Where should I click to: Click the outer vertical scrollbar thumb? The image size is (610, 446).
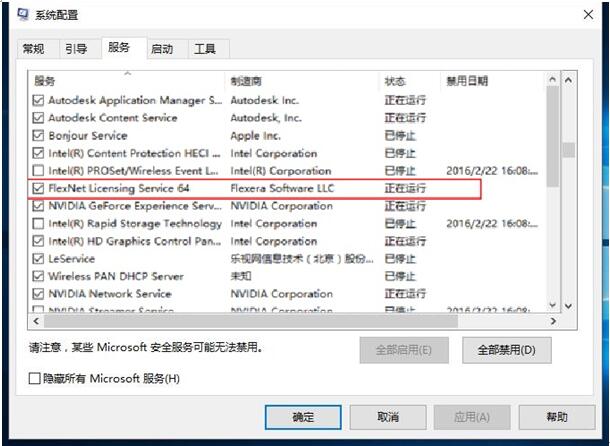click(569, 150)
